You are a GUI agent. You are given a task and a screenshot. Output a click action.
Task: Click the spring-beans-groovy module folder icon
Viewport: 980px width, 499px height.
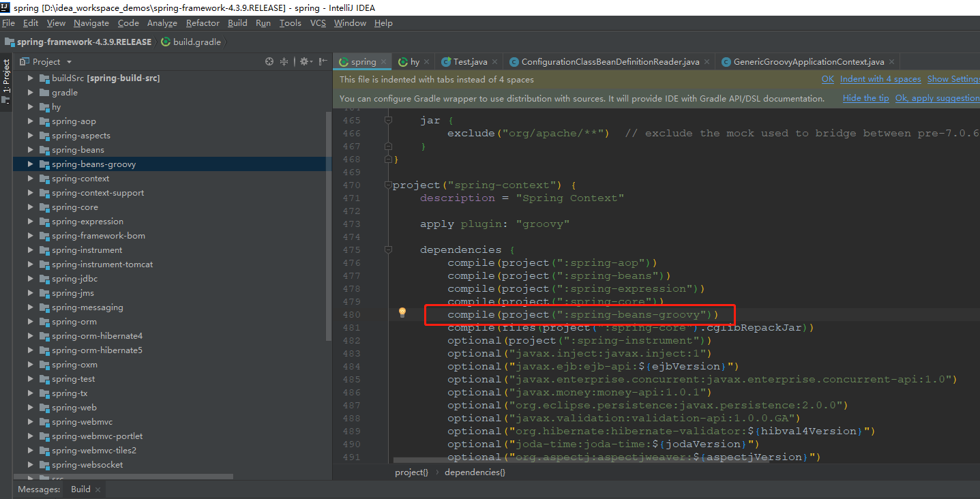(x=44, y=164)
